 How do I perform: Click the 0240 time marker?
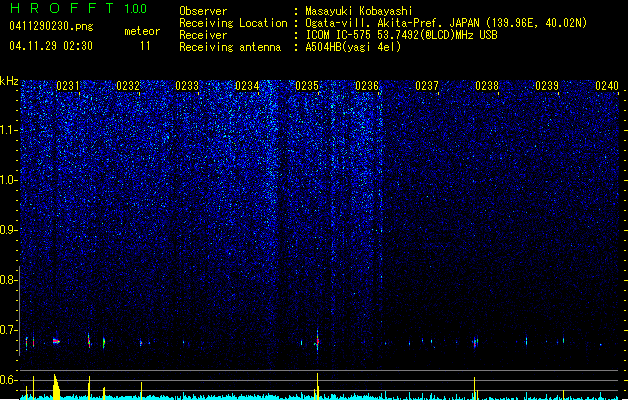(607, 85)
